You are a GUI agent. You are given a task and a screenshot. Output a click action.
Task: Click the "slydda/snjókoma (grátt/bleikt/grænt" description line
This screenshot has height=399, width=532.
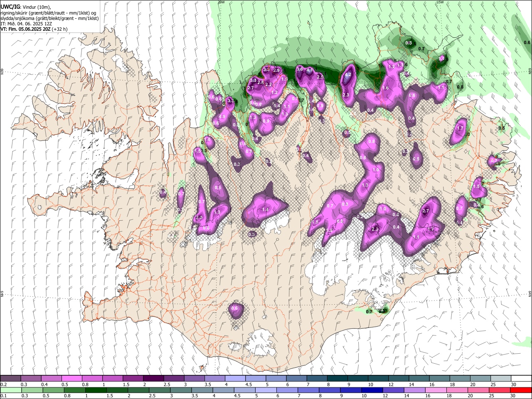[49, 18]
